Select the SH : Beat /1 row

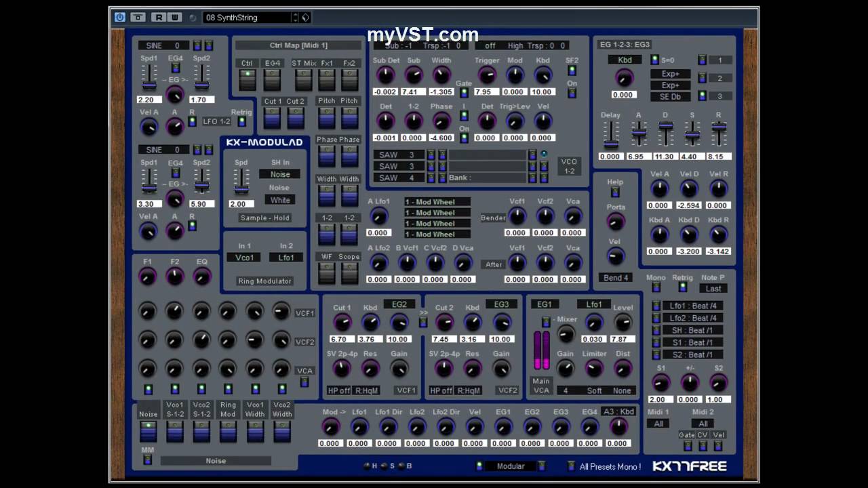click(692, 330)
